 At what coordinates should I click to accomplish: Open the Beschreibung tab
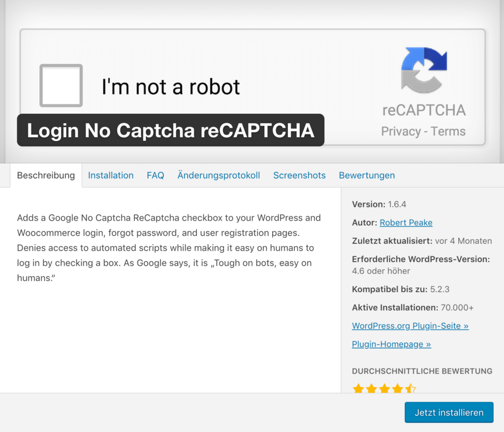click(46, 175)
